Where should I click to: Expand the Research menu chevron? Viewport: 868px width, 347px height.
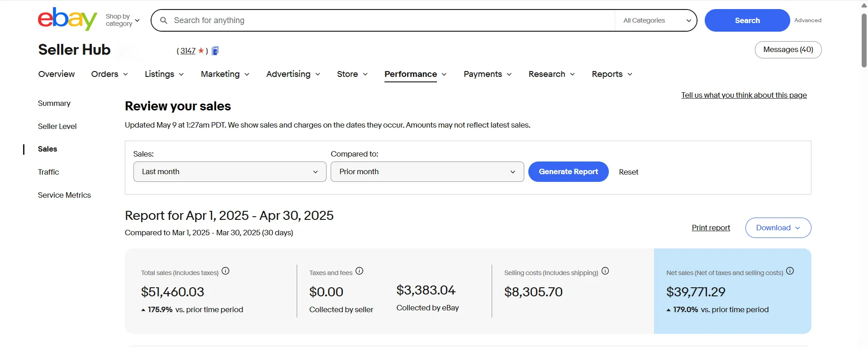pos(573,74)
